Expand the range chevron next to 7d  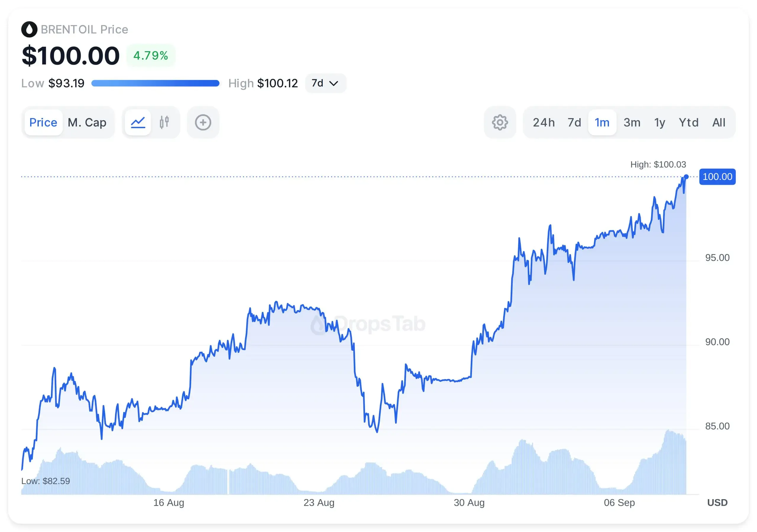pyautogui.click(x=334, y=83)
